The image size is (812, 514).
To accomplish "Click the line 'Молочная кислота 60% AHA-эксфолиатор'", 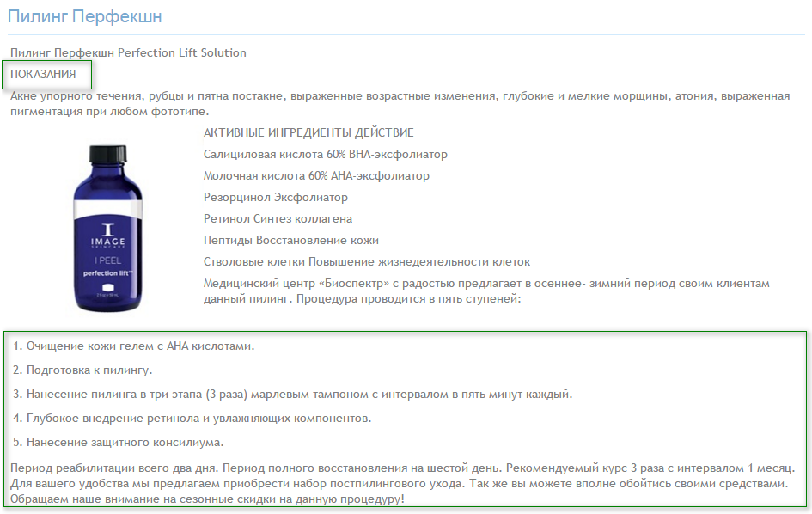I will (x=316, y=175).
